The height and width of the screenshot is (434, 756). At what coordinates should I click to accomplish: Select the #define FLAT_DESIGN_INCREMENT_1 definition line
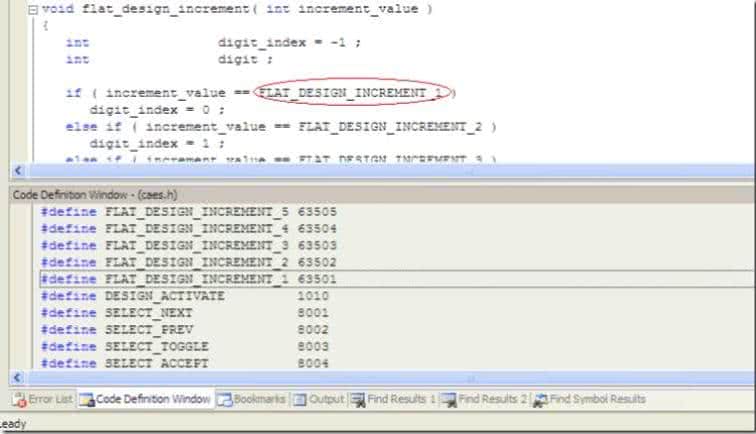click(x=188, y=279)
